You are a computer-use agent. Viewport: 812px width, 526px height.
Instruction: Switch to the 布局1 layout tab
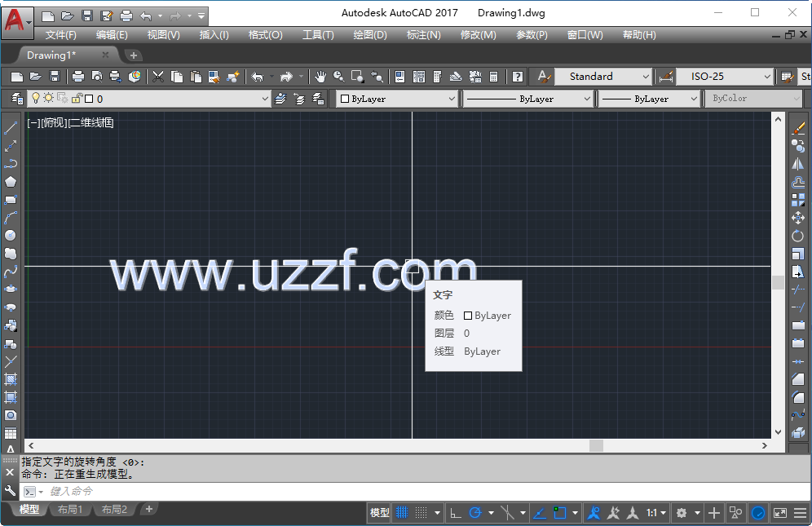pyautogui.click(x=69, y=510)
